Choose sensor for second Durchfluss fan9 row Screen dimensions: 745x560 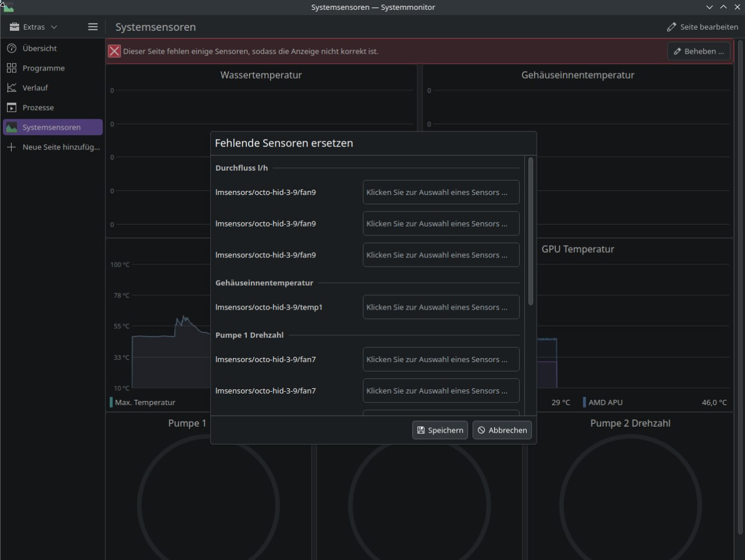(x=441, y=224)
